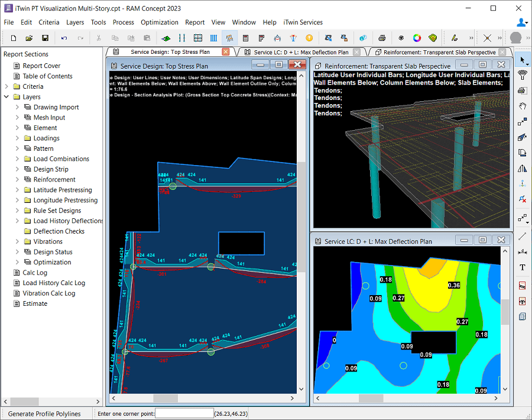
Task: Click Generate Profile Polylines at bottom left
Action: click(x=46, y=413)
